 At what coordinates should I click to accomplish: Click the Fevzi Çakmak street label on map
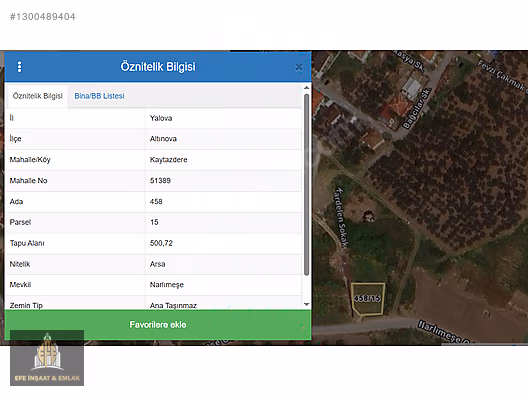[x=502, y=75]
